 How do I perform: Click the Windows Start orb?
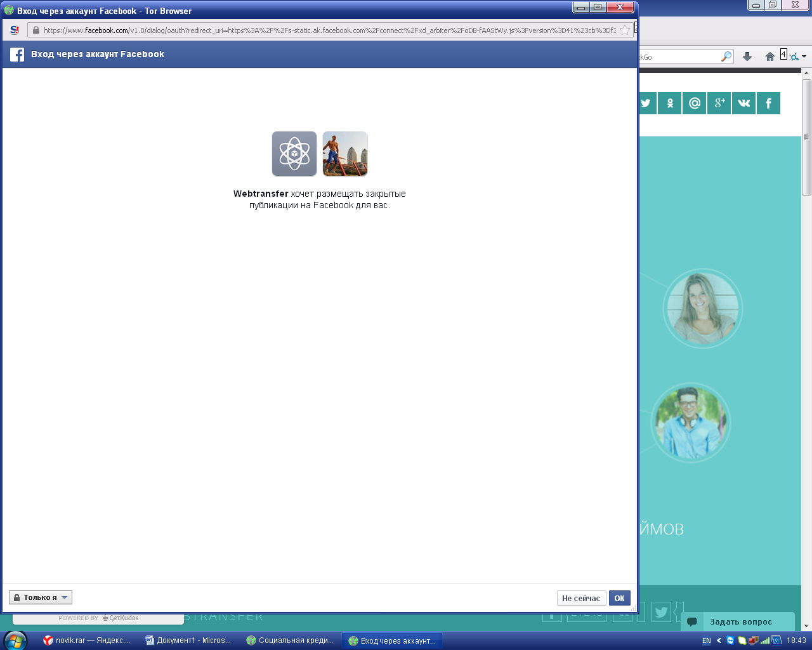tap(15, 640)
